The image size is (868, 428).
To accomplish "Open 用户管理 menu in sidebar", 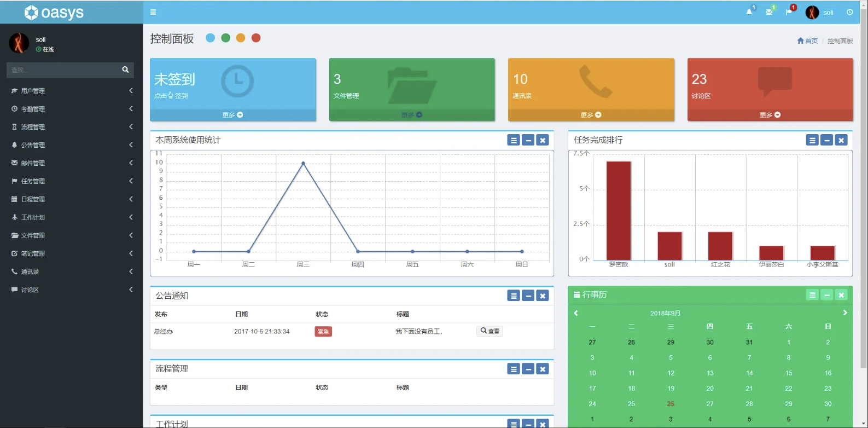I will tap(71, 91).
